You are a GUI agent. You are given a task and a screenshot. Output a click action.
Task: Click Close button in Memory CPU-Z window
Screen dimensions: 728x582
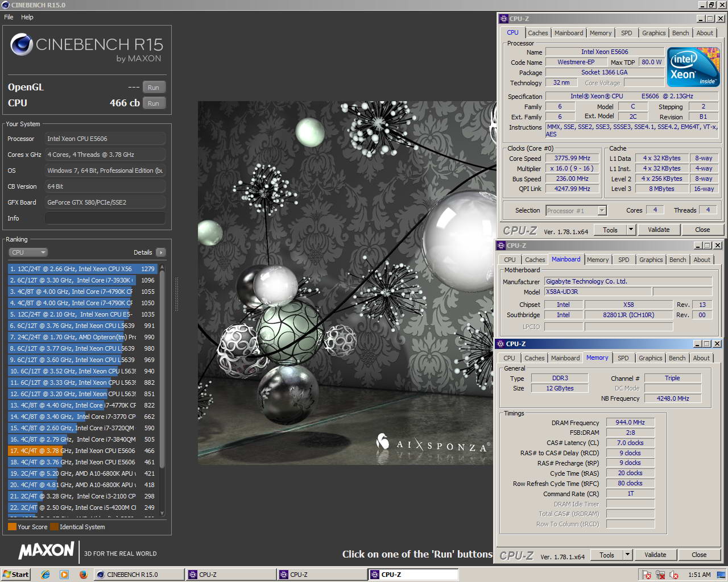(699, 555)
